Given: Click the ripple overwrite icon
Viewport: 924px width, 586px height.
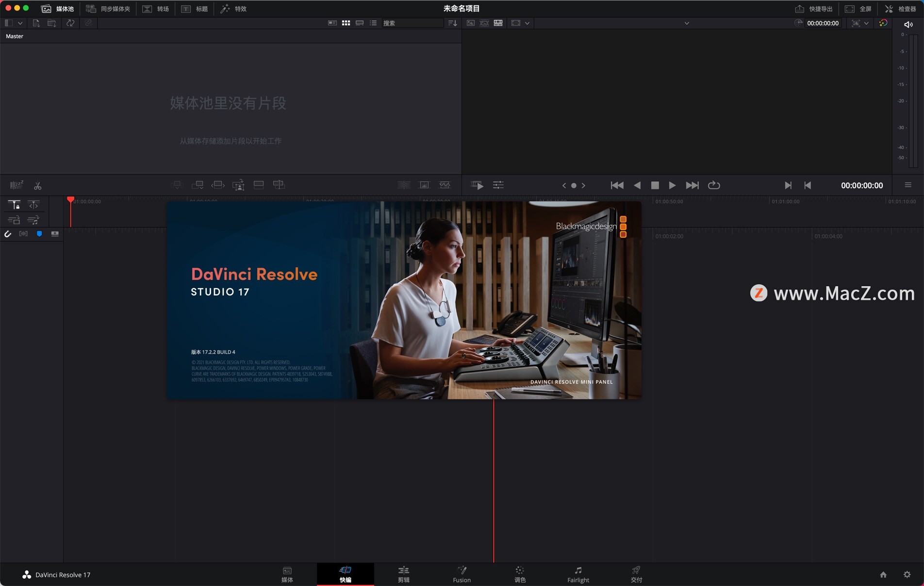Looking at the screenshot, I should (x=218, y=185).
